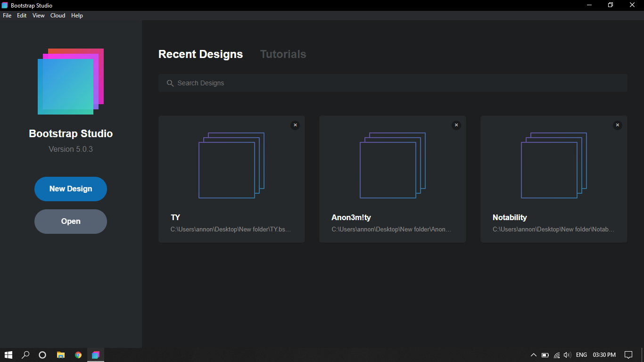This screenshot has width=644, height=362.
Task: Open File Explorer from the taskbar
Action: [60, 355]
